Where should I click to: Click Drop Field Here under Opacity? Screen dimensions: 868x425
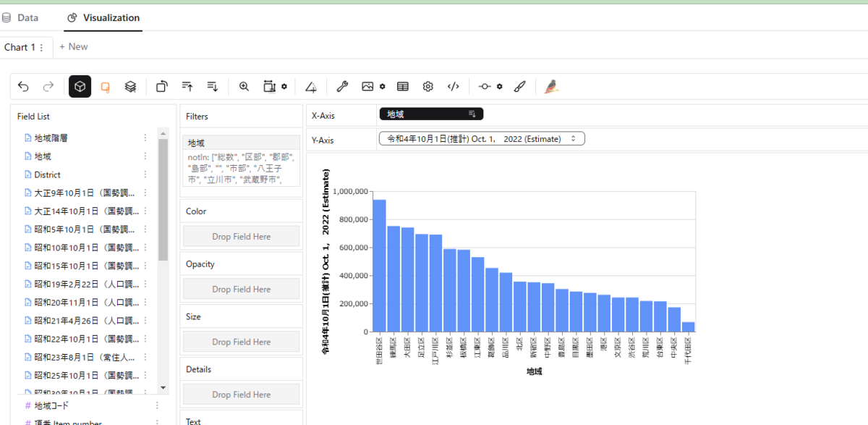(x=242, y=289)
